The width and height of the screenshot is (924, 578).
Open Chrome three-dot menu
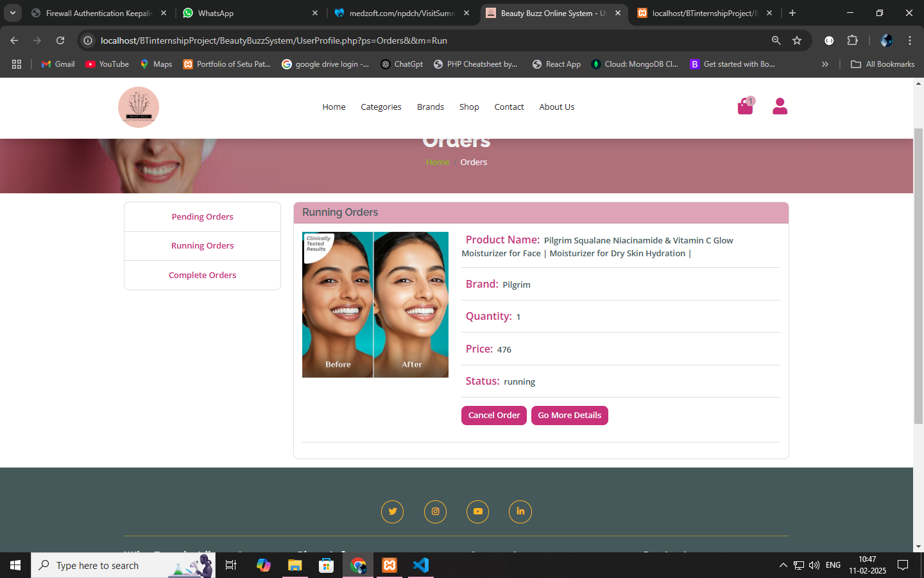tap(910, 40)
